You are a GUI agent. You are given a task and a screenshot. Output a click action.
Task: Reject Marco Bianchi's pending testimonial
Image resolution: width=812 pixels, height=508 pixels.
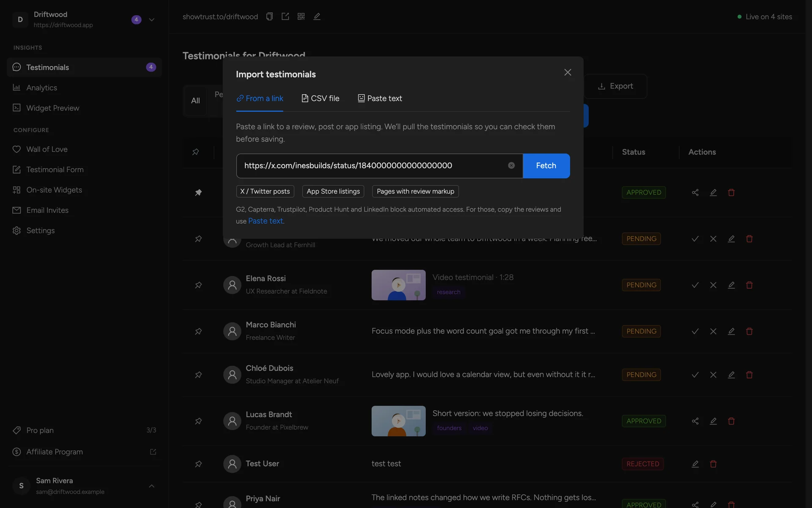[713, 331]
